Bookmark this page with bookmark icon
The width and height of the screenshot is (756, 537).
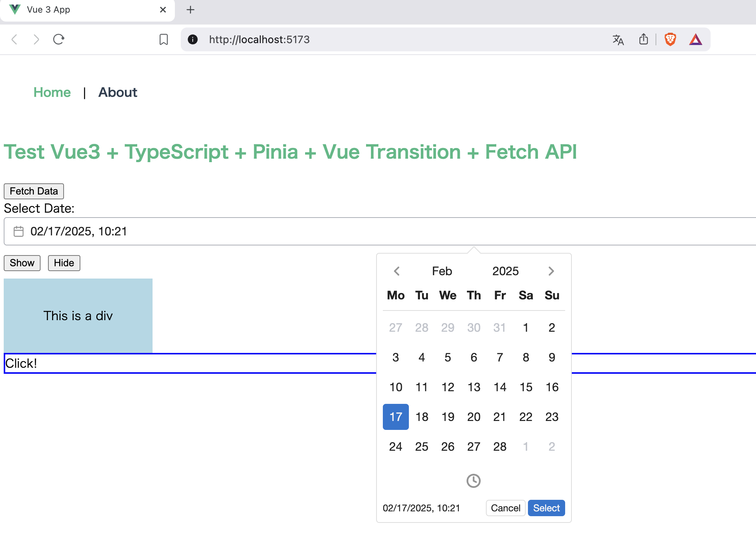pos(163,39)
